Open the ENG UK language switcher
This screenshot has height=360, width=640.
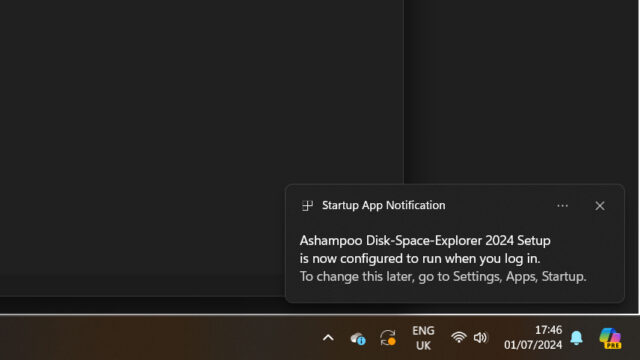coord(423,338)
